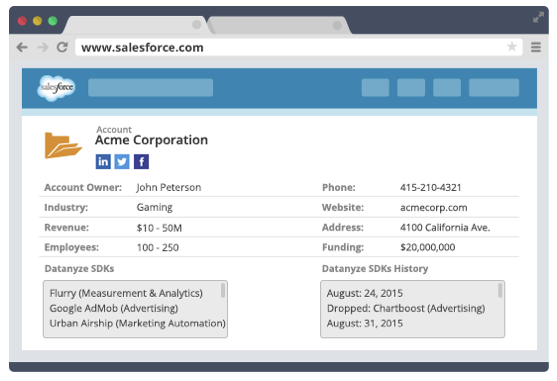Click the account owner John Peterson
Viewport: 557px width, 381px height.
point(169,187)
